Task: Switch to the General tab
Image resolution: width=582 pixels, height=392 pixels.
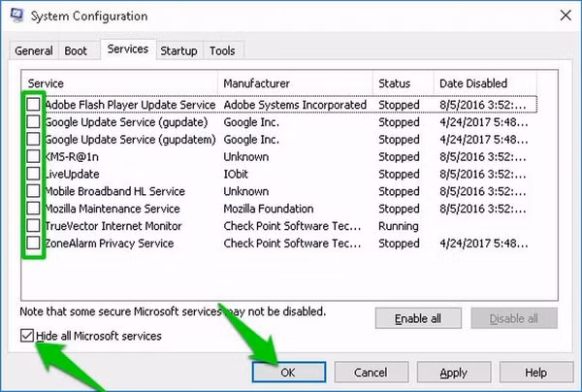Action: 34,50
